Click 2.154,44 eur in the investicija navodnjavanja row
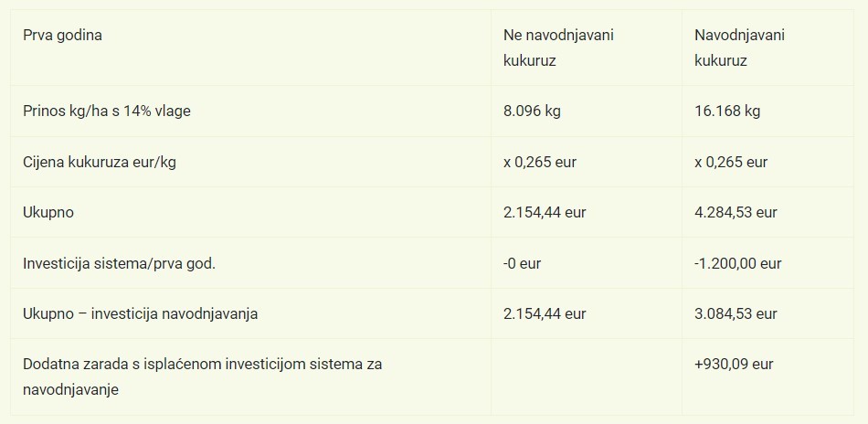Image resolution: width=868 pixels, height=424 pixels. point(545,313)
